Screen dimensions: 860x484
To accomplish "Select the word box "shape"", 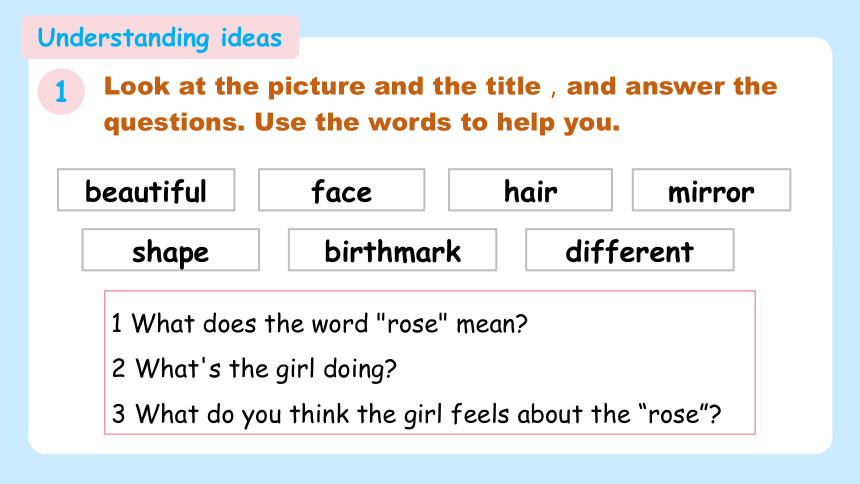I will pyautogui.click(x=171, y=250).
